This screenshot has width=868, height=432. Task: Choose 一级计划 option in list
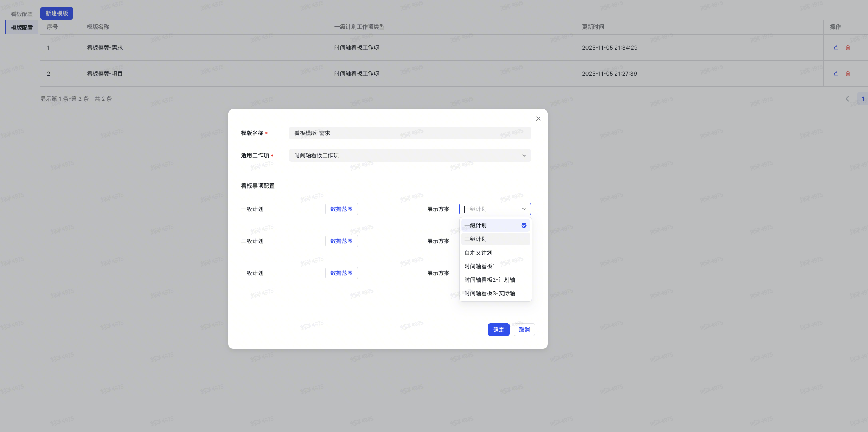(x=496, y=225)
